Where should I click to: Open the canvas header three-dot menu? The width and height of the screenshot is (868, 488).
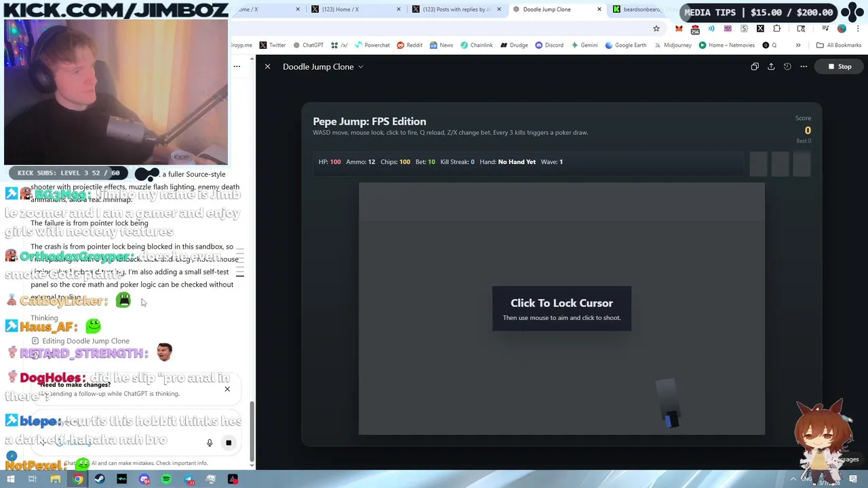pos(804,66)
